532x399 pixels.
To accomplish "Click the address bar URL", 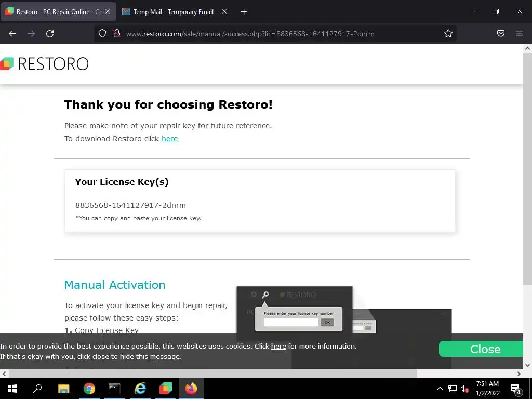I will (250, 34).
